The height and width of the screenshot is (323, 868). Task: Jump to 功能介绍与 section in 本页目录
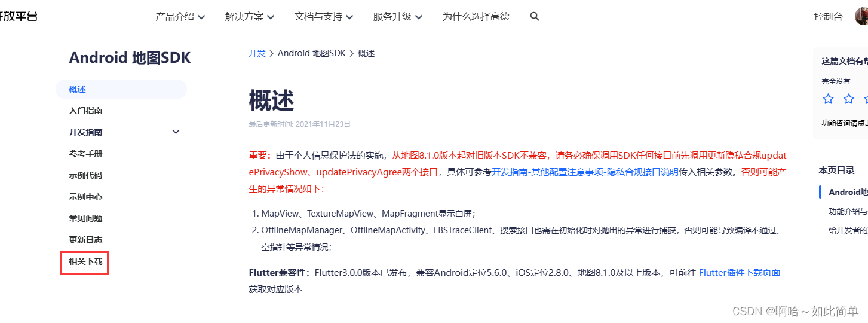848,211
